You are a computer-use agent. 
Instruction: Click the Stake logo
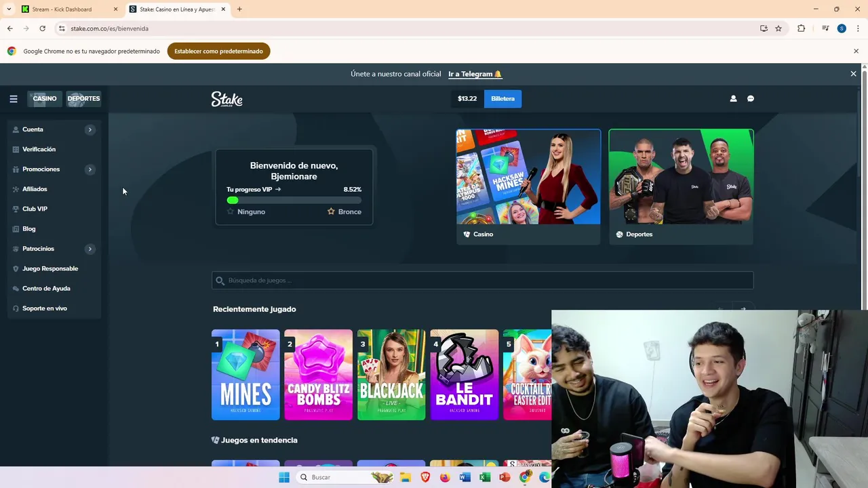(226, 100)
